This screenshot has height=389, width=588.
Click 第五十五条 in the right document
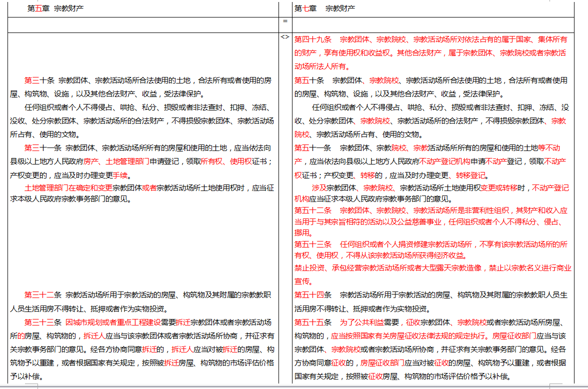[312, 321]
